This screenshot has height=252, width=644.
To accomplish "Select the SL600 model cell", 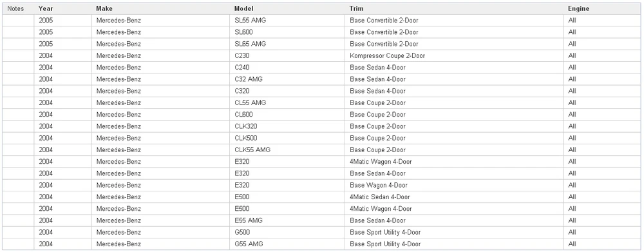I will coord(287,32).
